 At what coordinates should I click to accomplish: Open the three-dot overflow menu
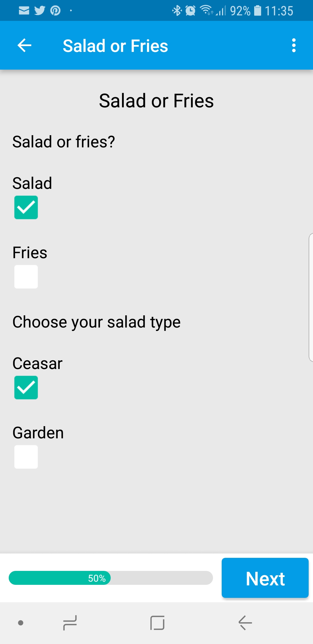point(294,46)
